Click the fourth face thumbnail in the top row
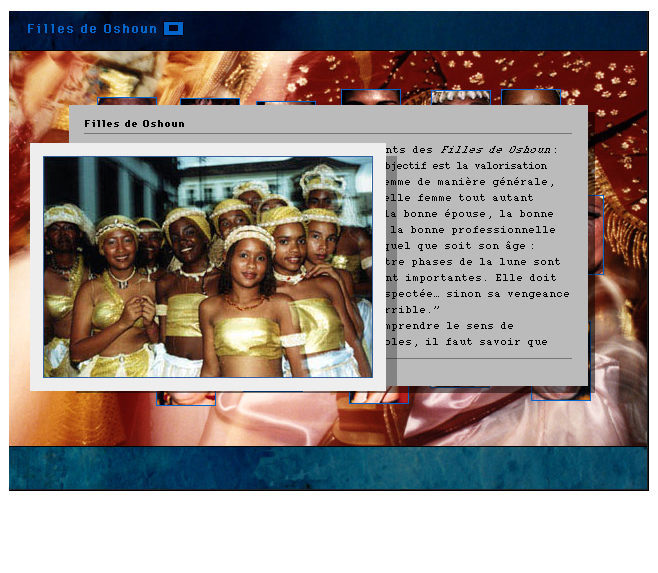Screen dimensions: 658x573 (370, 97)
